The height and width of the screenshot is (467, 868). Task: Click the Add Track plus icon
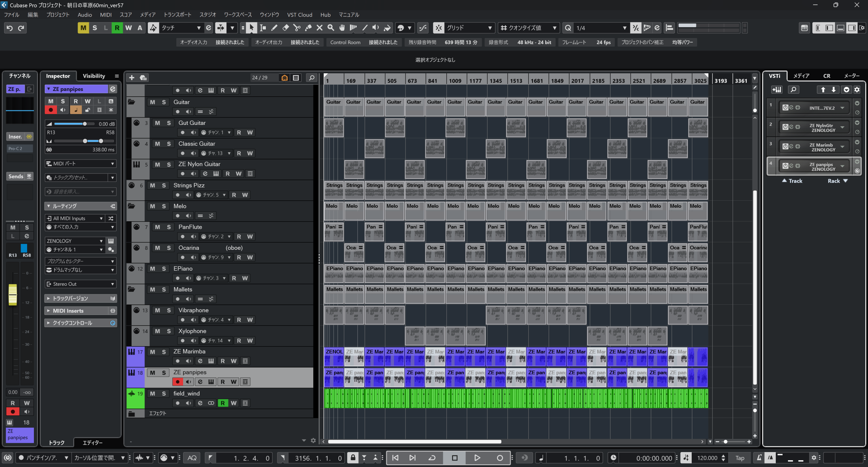(132, 78)
